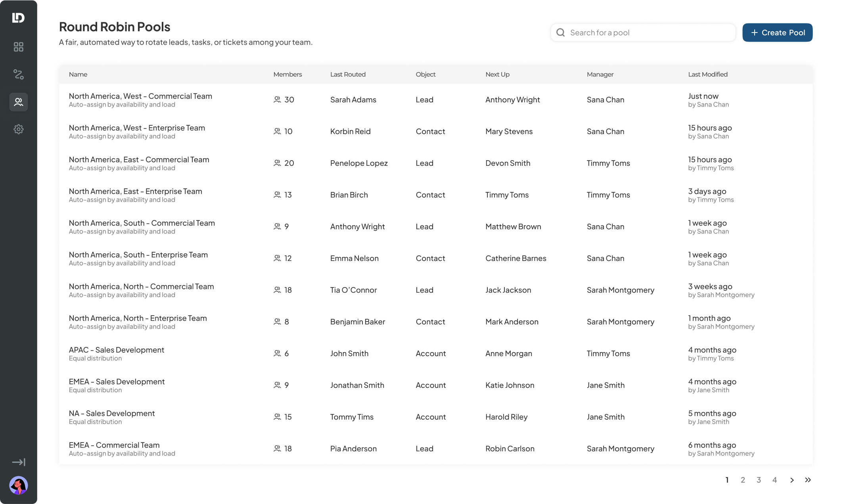Go to page 2 of pools
Viewport: 847px width, 504px height.
click(x=743, y=480)
